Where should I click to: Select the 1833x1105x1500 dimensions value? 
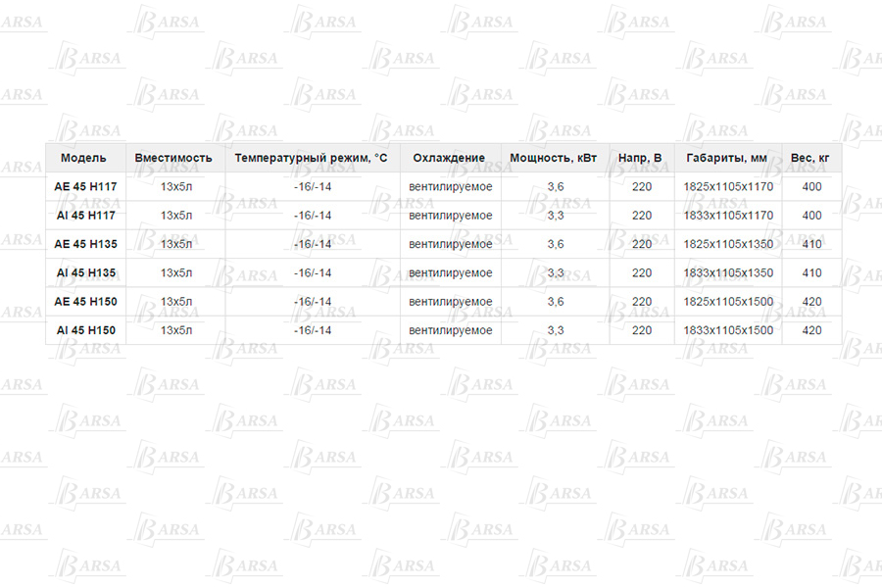pyautogui.click(x=727, y=330)
